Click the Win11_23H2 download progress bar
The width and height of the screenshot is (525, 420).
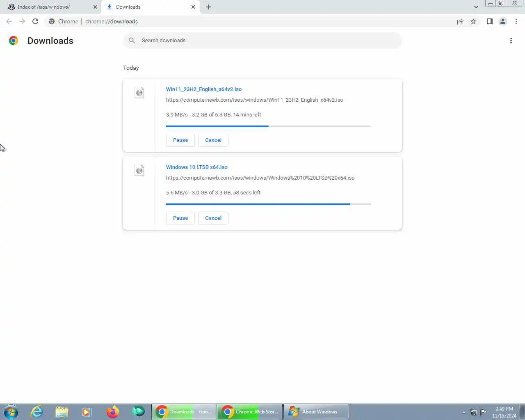pyautogui.click(x=268, y=126)
